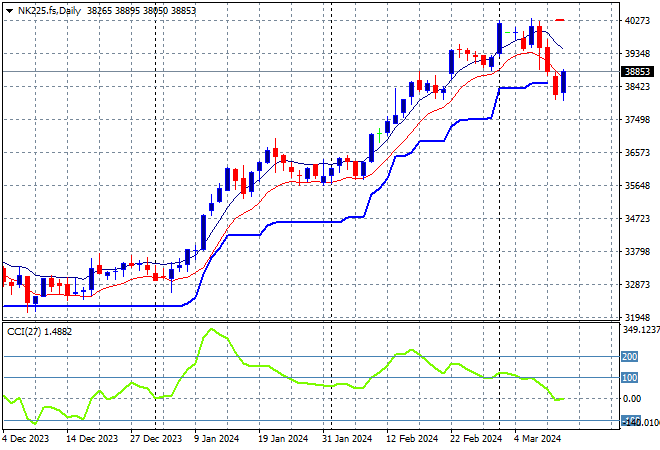Click the 40273 price axis label
The height and width of the screenshot is (450, 660).
pos(637,20)
